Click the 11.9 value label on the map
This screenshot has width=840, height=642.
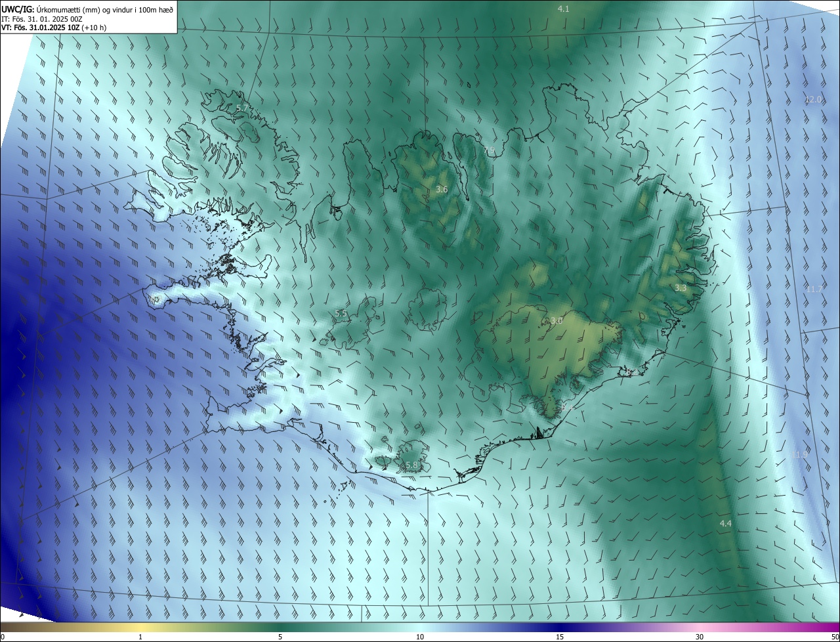[800, 455]
